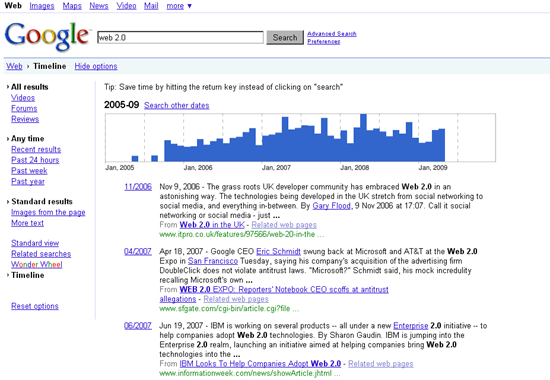
Task: Click the Eric Schmidt link
Action: click(x=278, y=252)
